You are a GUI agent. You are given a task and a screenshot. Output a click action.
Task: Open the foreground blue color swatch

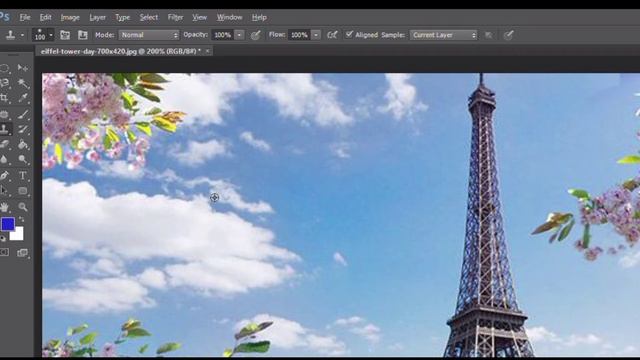click(x=8, y=224)
